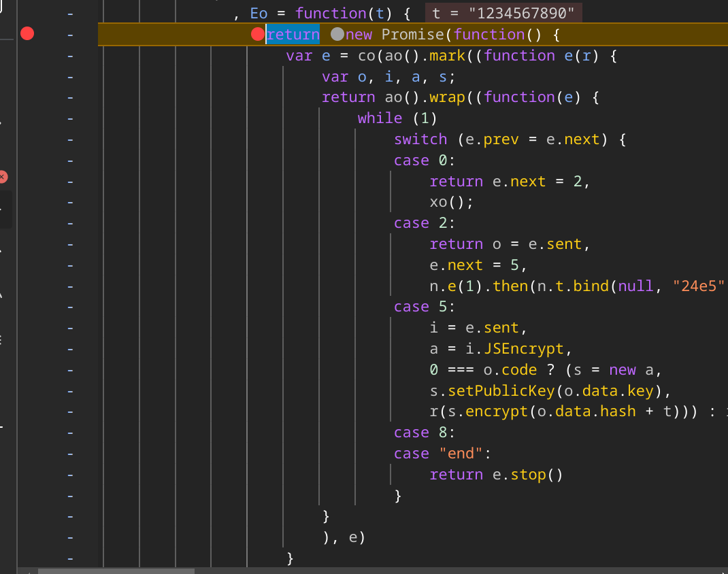This screenshot has height=574, width=728.
Task: Click 'case 8:' label
Action: (425, 433)
